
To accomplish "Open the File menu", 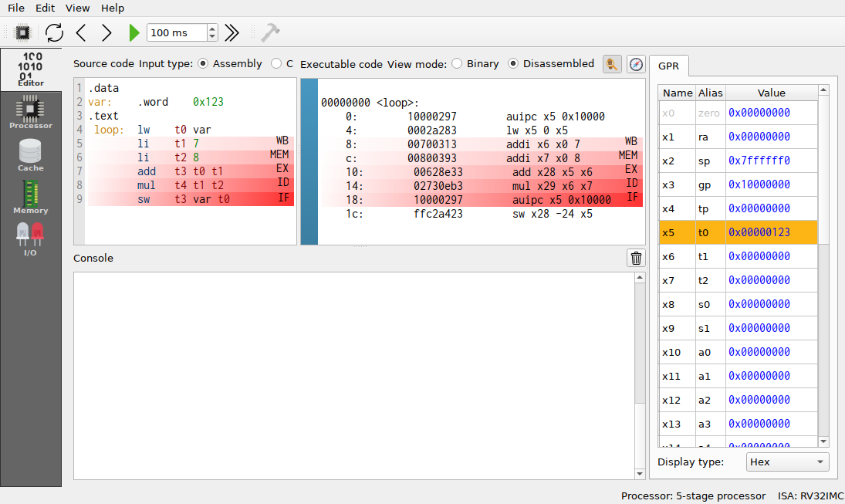I will point(16,8).
